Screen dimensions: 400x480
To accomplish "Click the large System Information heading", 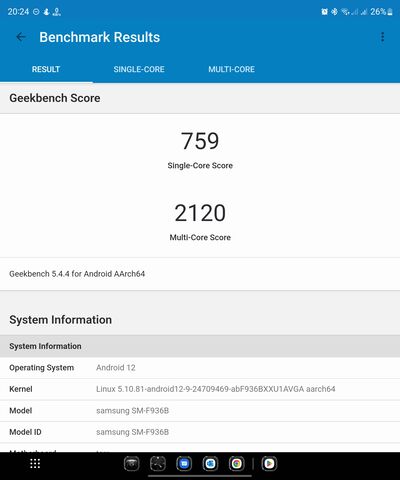I will [x=60, y=320].
